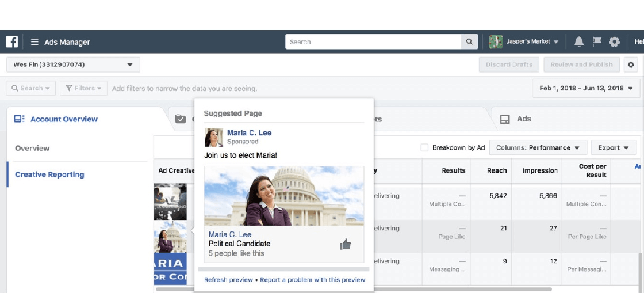Viewport: 644px width, 300px height.
Task: Open the Filters dropdown
Action: click(x=84, y=88)
